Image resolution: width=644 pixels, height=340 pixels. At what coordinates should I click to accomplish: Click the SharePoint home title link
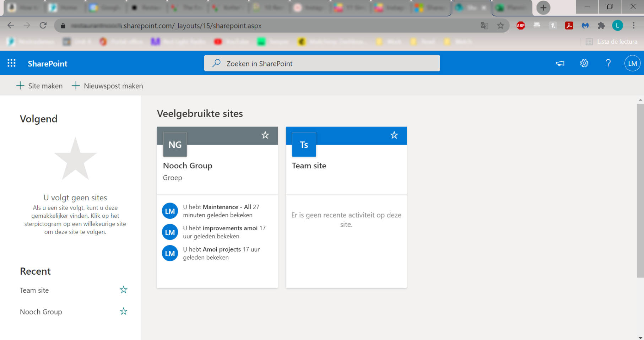coord(48,64)
